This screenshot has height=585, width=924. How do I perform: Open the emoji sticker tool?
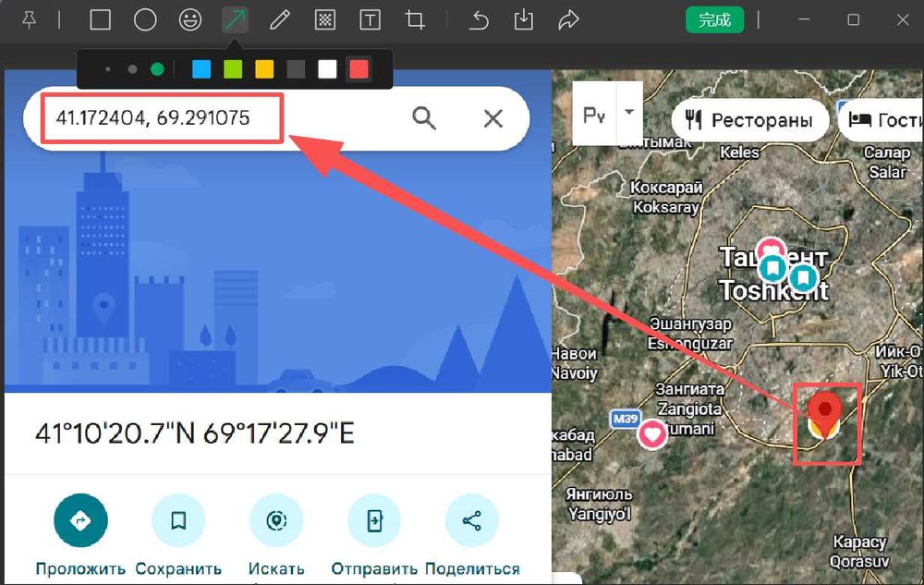click(189, 20)
